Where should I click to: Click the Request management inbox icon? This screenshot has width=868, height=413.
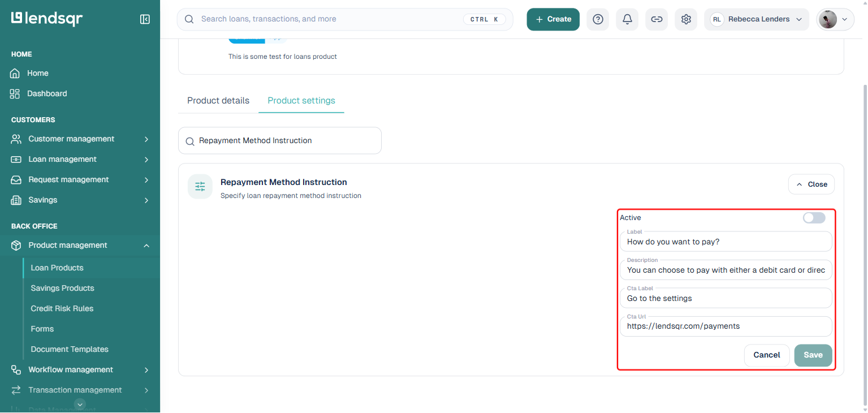tap(16, 180)
